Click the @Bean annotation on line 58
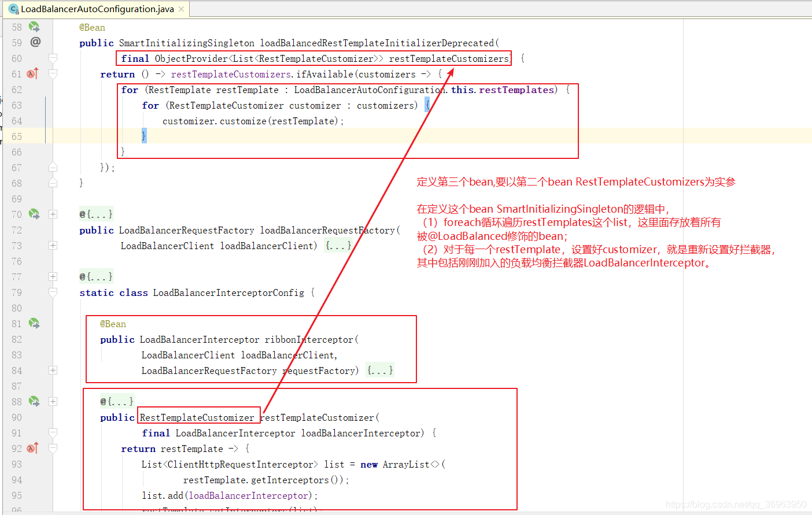This screenshot has height=515, width=812. coord(93,27)
